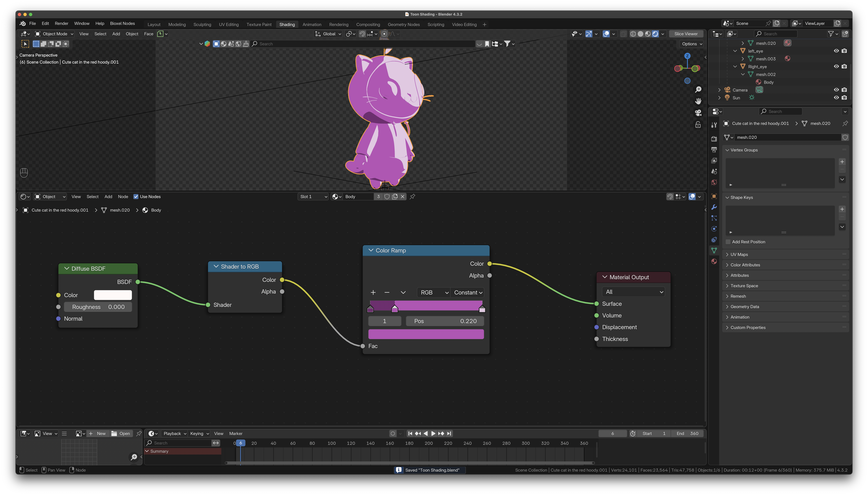Click the Diffuse BSDF Color swatch
The image size is (868, 495).
click(113, 295)
